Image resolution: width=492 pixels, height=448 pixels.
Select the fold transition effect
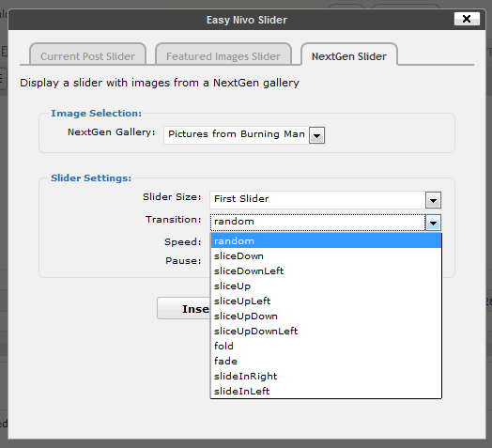[326, 346]
